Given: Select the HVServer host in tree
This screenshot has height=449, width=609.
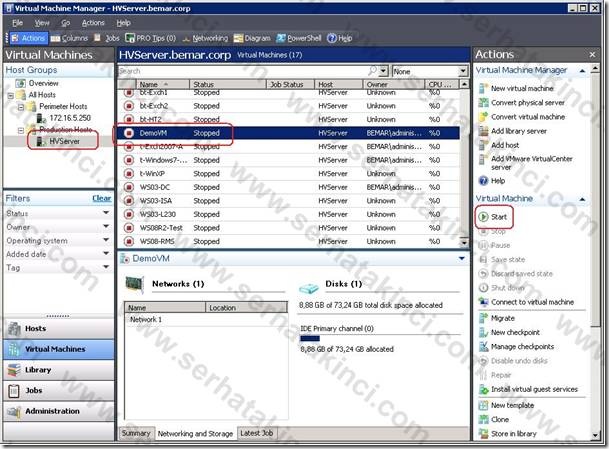Looking at the screenshot, I should [58, 141].
